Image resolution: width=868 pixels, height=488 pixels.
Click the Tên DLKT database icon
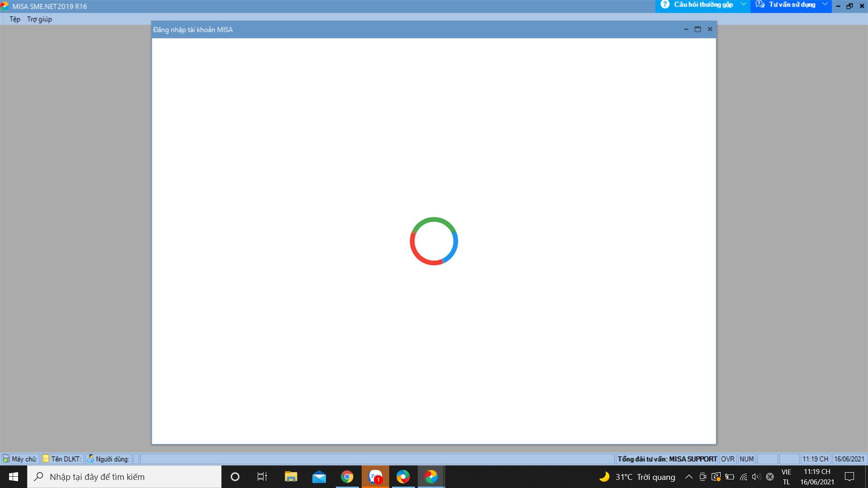coord(46,459)
